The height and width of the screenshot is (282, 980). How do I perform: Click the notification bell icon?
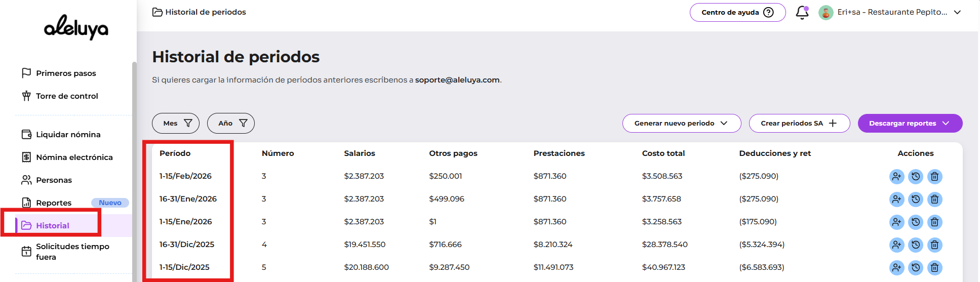point(802,13)
